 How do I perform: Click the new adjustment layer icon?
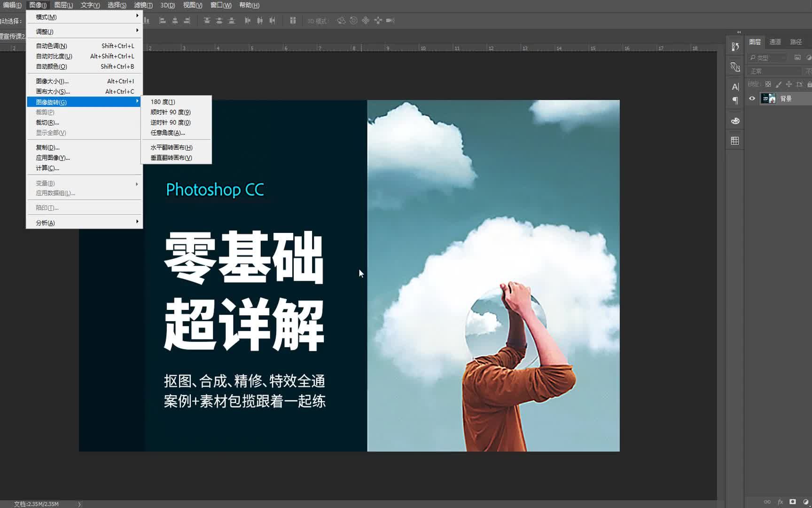806,501
